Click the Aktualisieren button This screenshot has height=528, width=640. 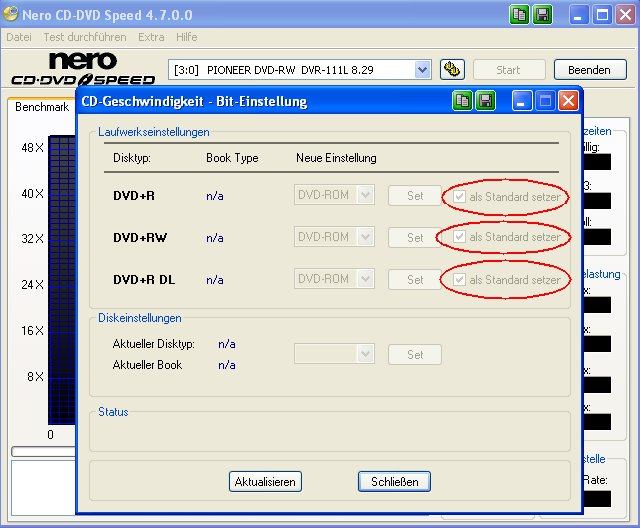coord(265,481)
